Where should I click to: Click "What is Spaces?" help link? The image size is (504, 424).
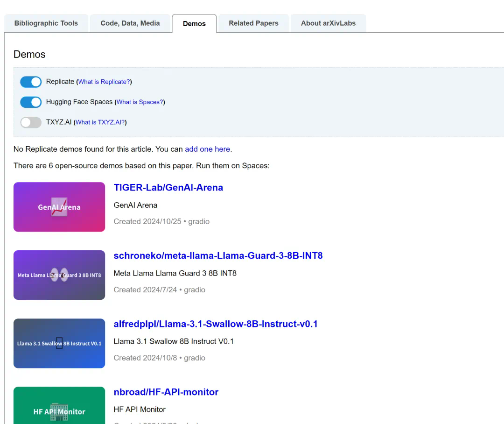coord(140,102)
